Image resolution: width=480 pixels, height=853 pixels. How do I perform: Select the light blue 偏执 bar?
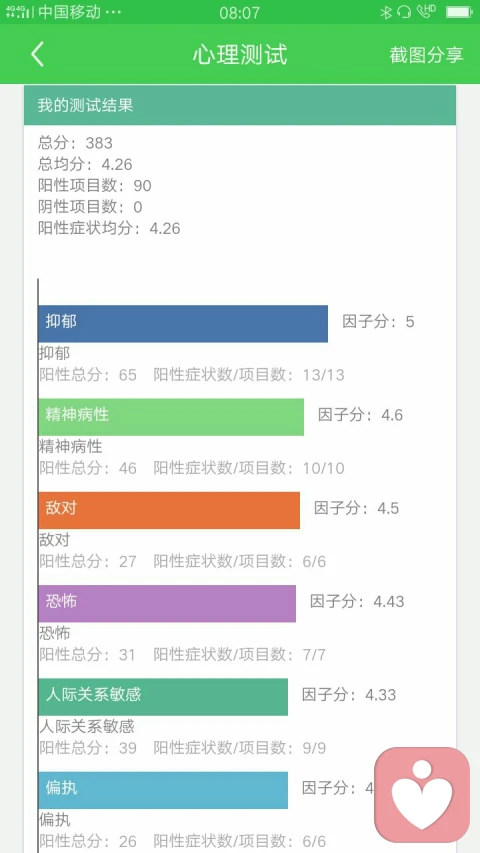coord(163,790)
